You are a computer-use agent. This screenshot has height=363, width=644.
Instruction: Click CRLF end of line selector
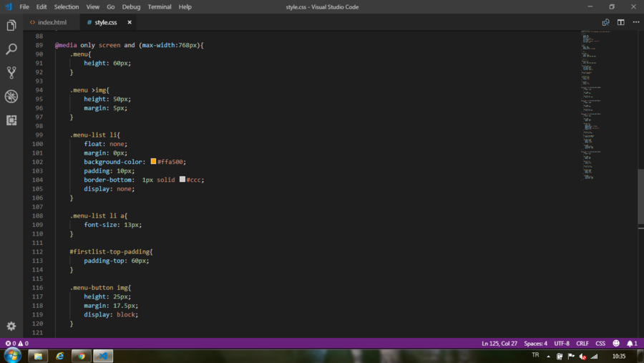point(582,343)
